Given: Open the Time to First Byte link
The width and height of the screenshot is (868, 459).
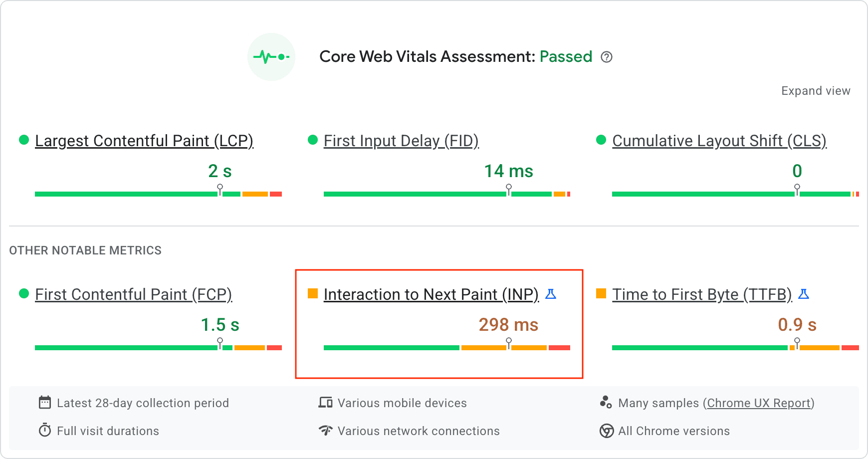Looking at the screenshot, I should coord(701,294).
